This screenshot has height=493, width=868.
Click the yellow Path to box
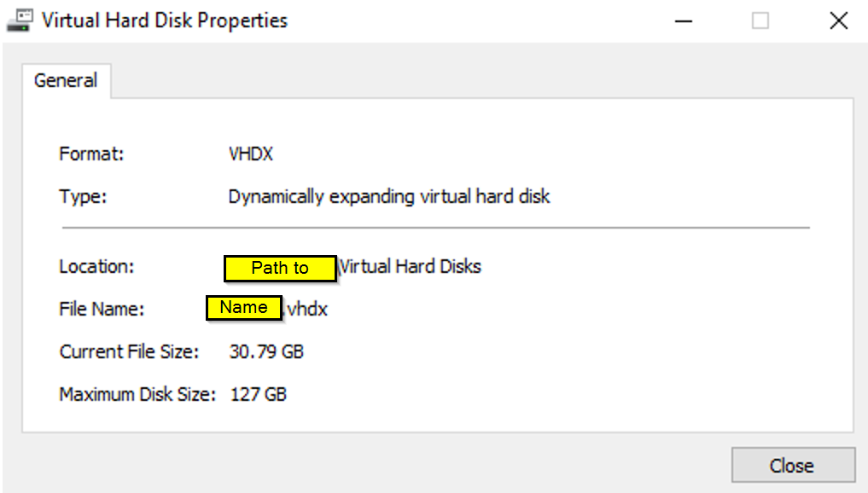280,268
